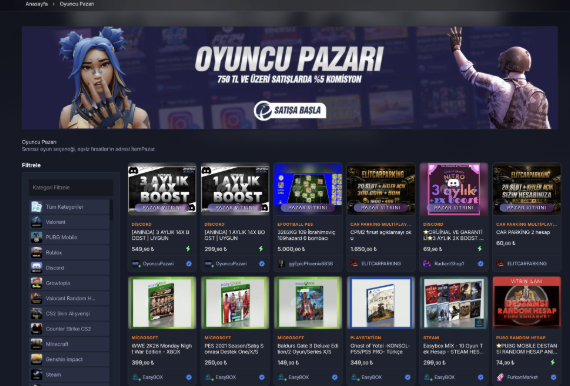Go to Anasayfa in the breadcrumb
This screenshot has width=570, height=386.
pyautogui.click(x=37, y=4)
